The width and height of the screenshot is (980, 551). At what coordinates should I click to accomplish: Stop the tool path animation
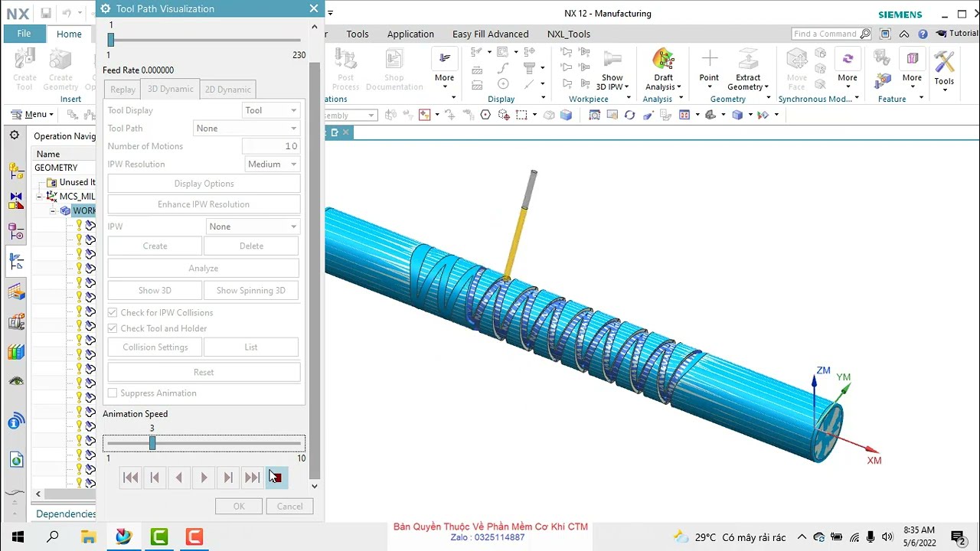click(x=277, y=478)
